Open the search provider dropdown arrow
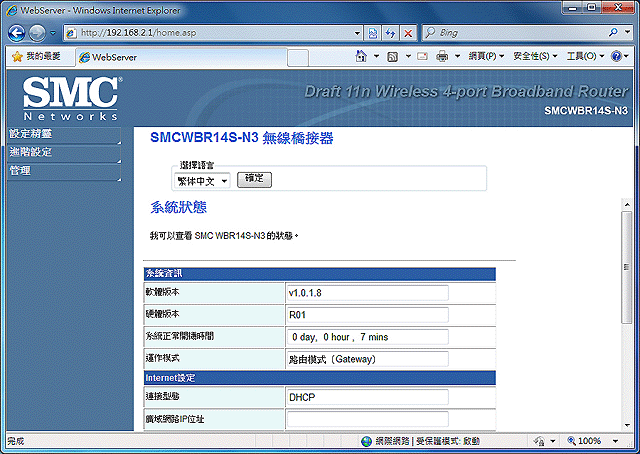 tap(627, 32)
